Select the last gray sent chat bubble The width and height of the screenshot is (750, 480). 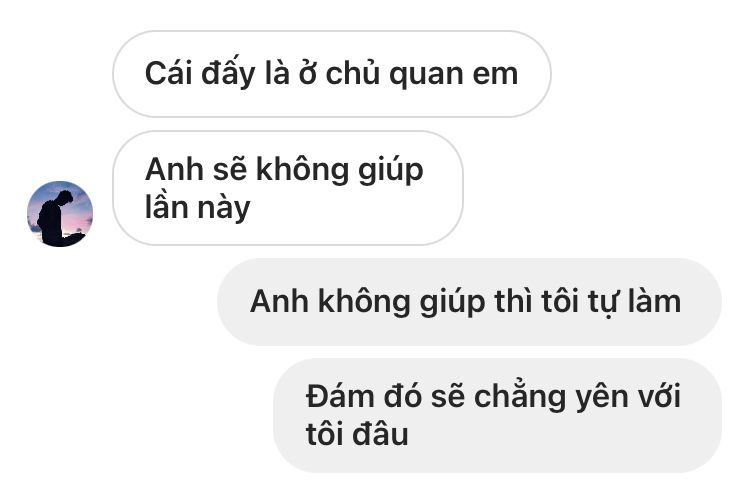pos(497,415)
